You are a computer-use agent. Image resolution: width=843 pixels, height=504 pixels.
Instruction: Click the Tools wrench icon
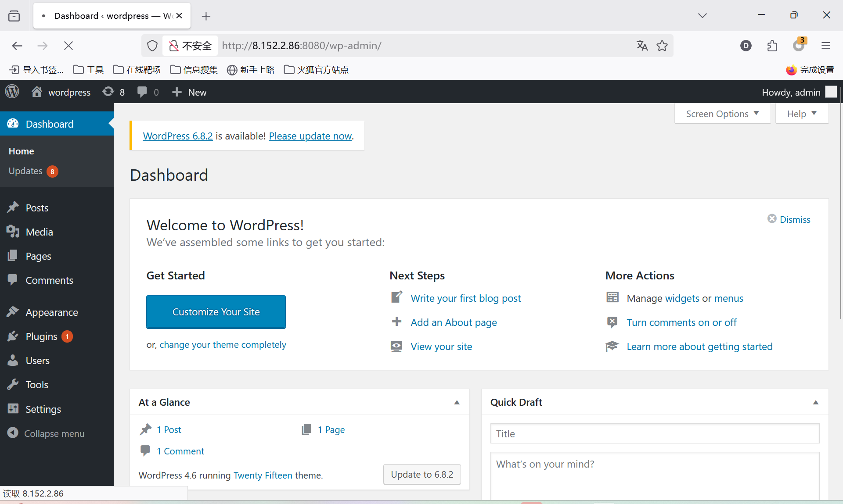(x=13, y=384)
